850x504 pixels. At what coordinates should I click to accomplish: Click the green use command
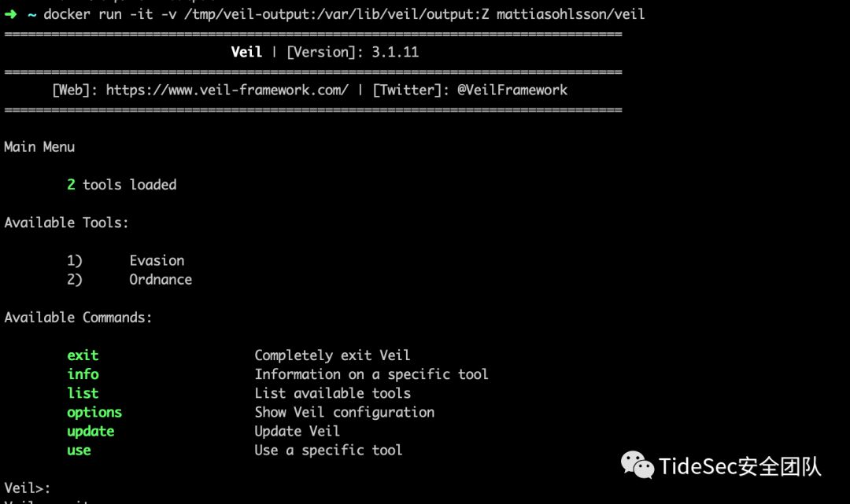click(79, 450)
